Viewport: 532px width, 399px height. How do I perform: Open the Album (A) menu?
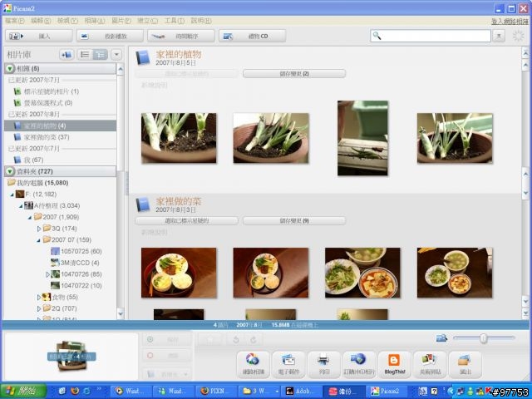pos(95,21)
